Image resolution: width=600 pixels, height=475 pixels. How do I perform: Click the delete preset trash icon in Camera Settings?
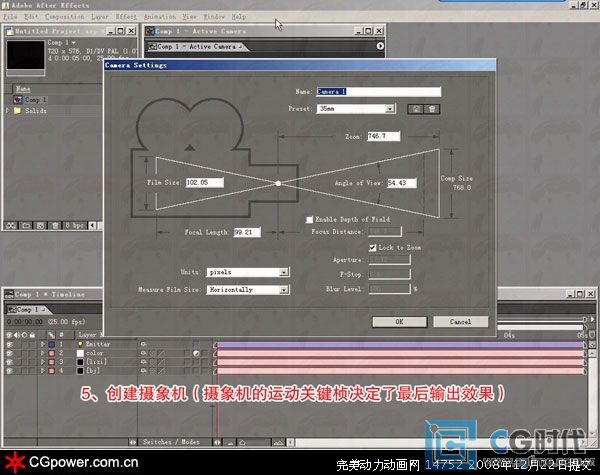point(432,109)
